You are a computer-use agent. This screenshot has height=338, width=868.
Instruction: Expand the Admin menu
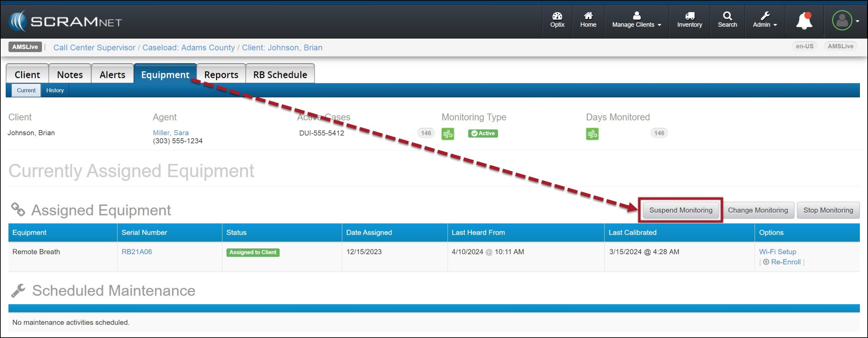[x=765, y=20]
